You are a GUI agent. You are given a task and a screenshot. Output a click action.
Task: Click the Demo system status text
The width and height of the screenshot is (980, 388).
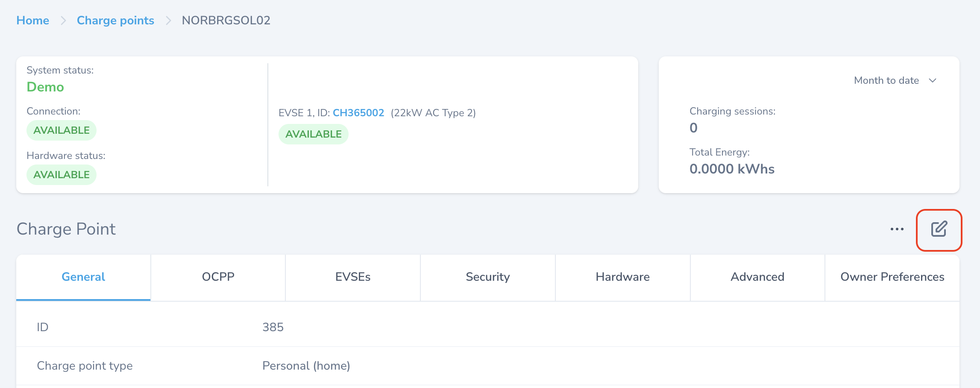45,87
